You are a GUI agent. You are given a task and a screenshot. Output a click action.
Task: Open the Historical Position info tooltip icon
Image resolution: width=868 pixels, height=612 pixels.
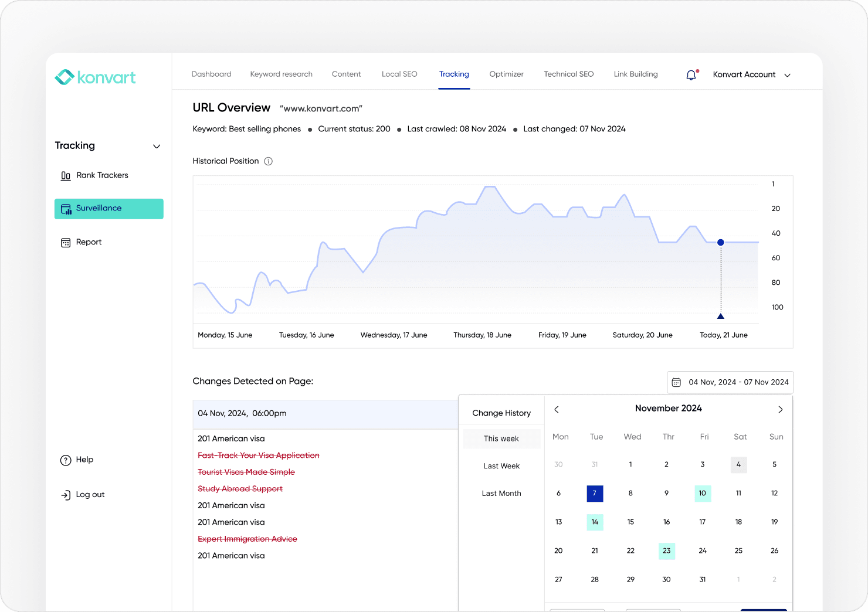(268, 161)
